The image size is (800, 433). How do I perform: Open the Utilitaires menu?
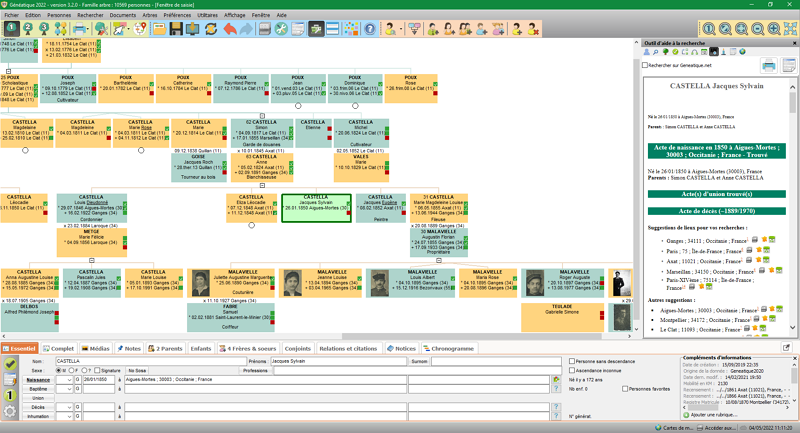(x=207, y=15)
